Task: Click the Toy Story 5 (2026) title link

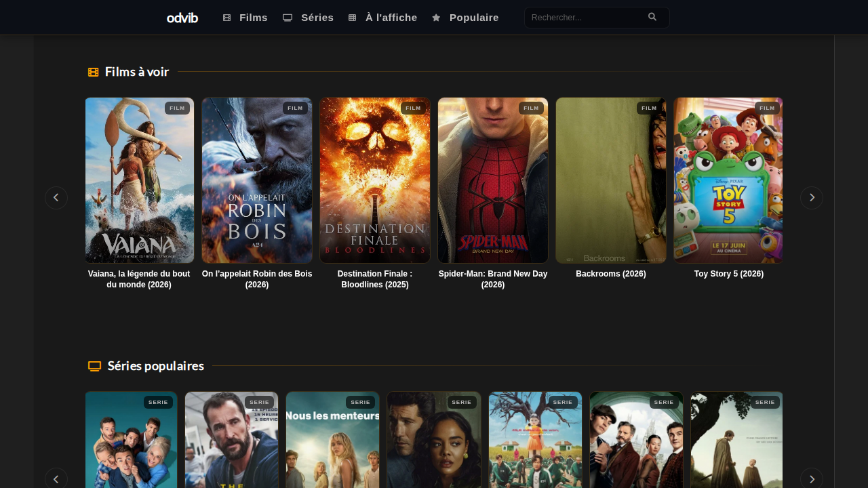Action: (x=729, y=274)
